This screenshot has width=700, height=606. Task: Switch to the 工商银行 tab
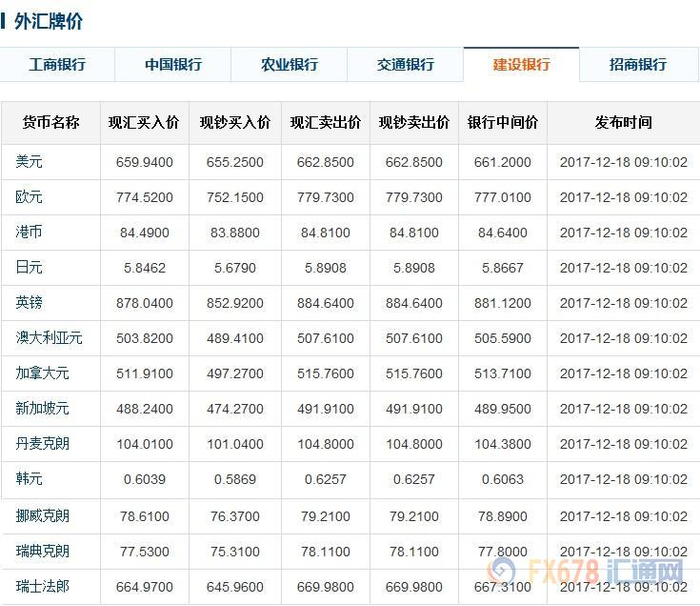tap(57, 64)
